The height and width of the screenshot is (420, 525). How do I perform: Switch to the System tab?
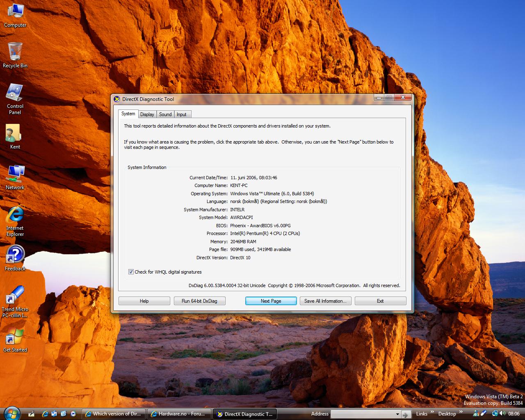128,114
